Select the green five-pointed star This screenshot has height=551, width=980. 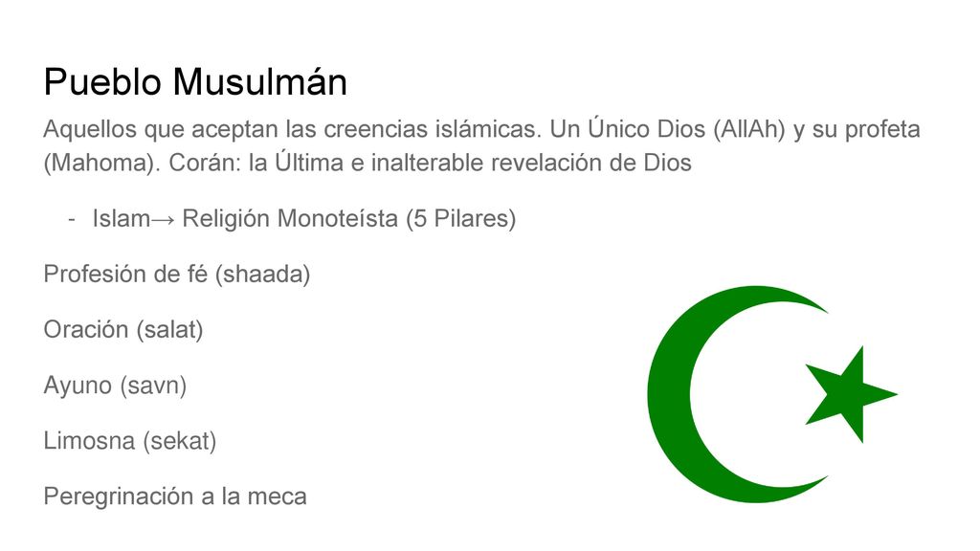851,394
